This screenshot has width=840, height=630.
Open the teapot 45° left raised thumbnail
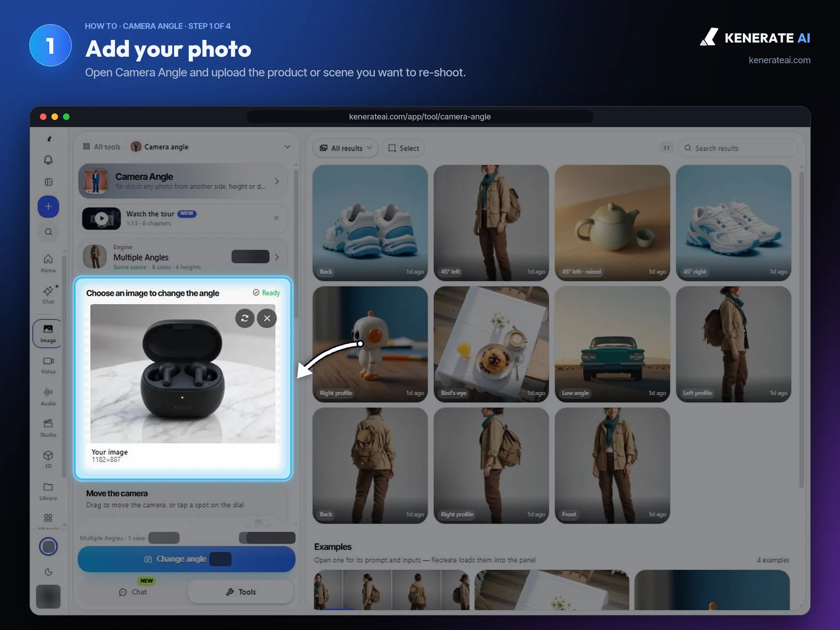coord(612,223)
